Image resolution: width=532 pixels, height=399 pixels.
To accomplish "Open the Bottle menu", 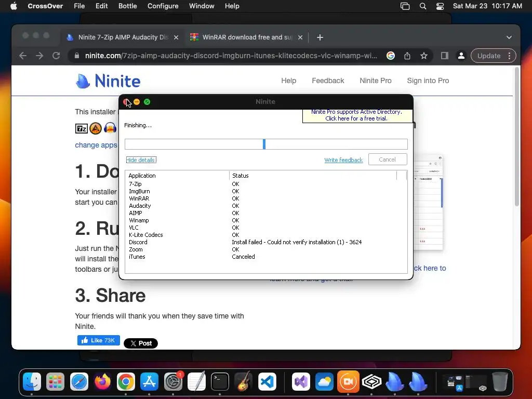I will pos(128,6).
